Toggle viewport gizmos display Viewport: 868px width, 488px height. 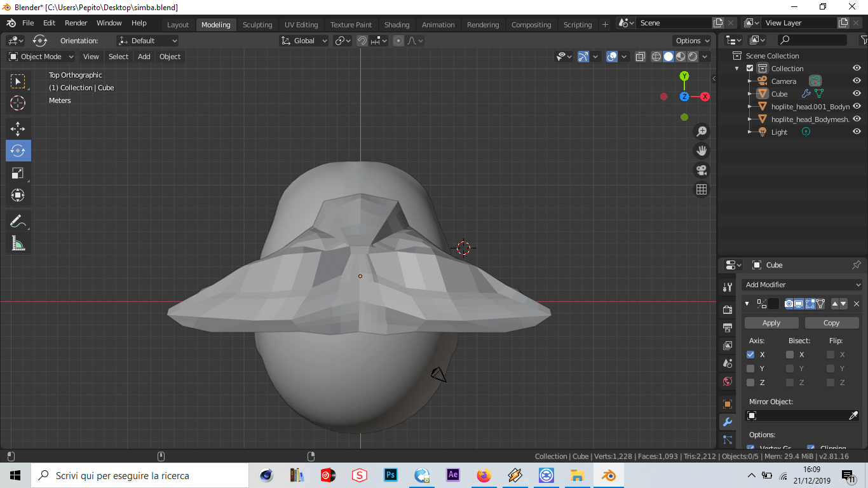click(583, 57)
